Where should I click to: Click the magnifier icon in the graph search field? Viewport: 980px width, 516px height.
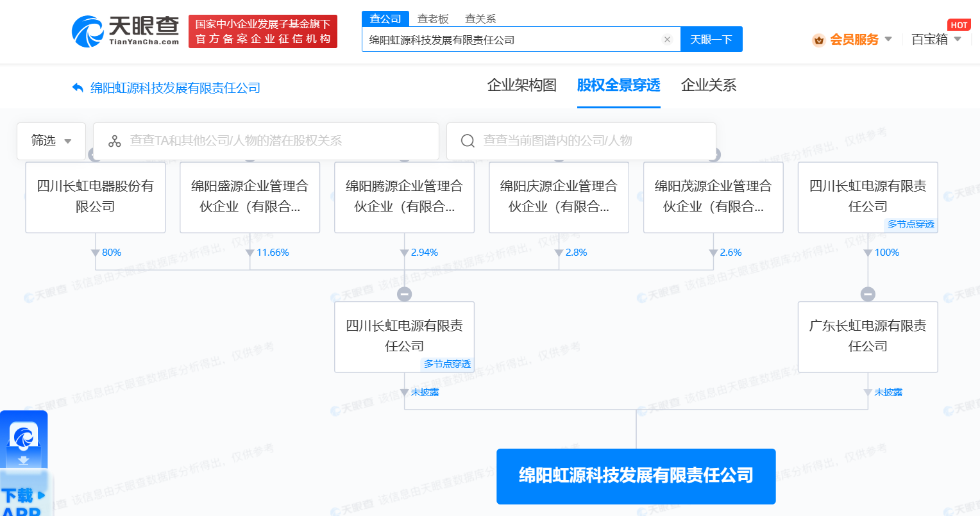467,141
